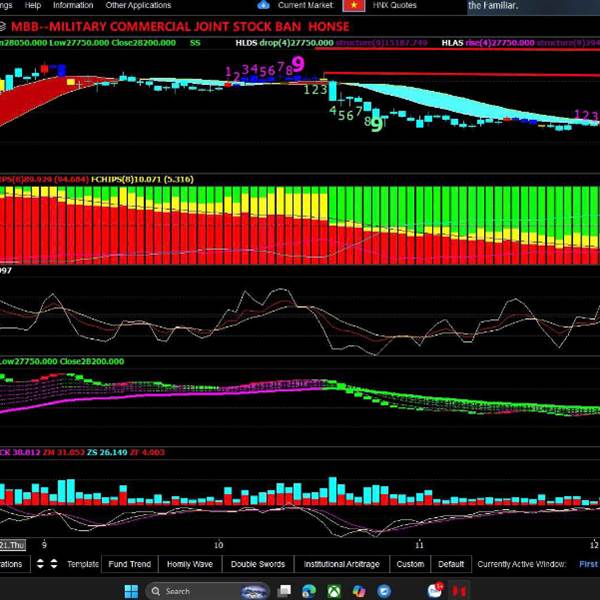The width and height of the screenshot is (600, 600).
Task: Click the 10 marker on time axis
Action: [x=218, y=545]
